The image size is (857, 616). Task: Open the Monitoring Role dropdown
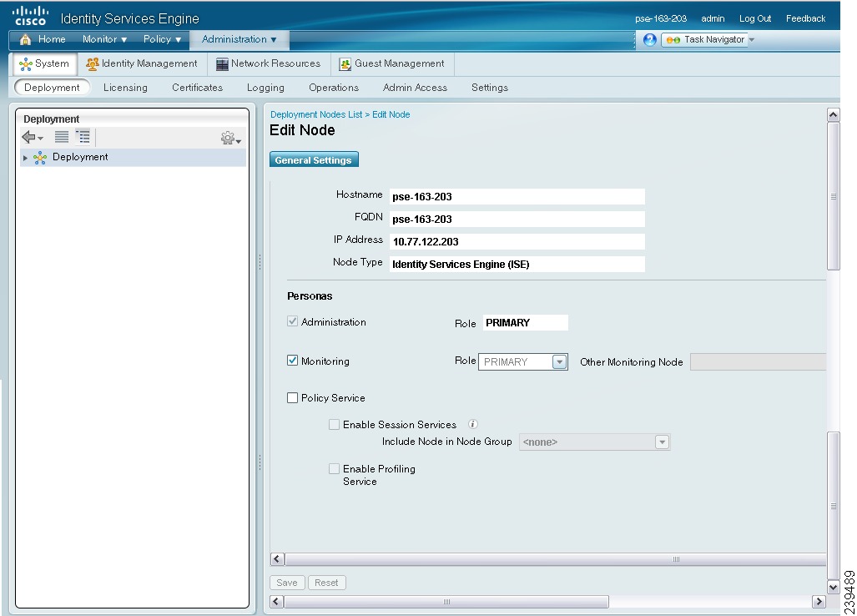[x=523, y=362]
